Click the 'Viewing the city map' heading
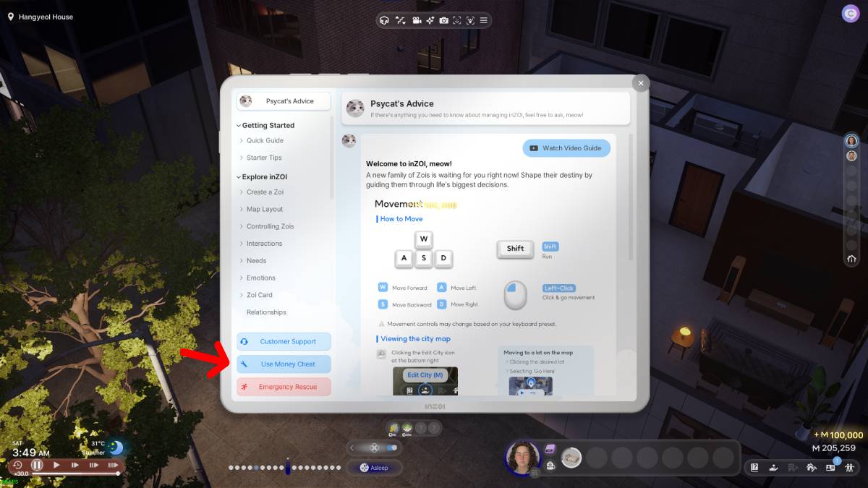The width and height of the screenshot is (868, 488). pyautogui.click(x=415, y=339)
